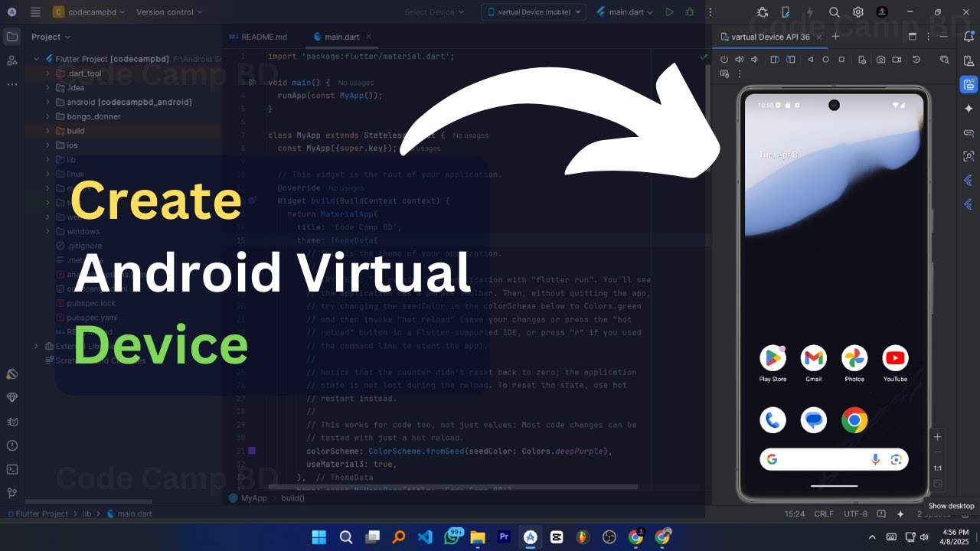The width and height of the screenshot is (980, 551).
Task: Open Play Store app on emulator
Action: pos(773,358)
